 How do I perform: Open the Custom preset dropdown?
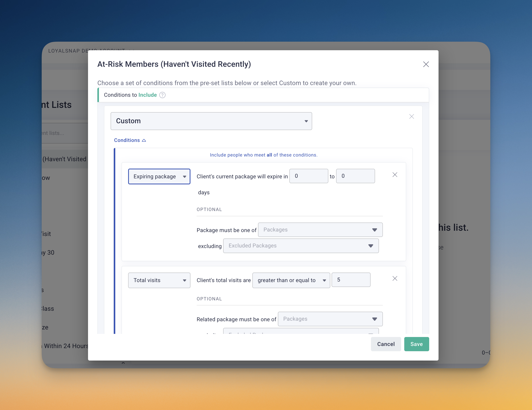coord(211,121)
